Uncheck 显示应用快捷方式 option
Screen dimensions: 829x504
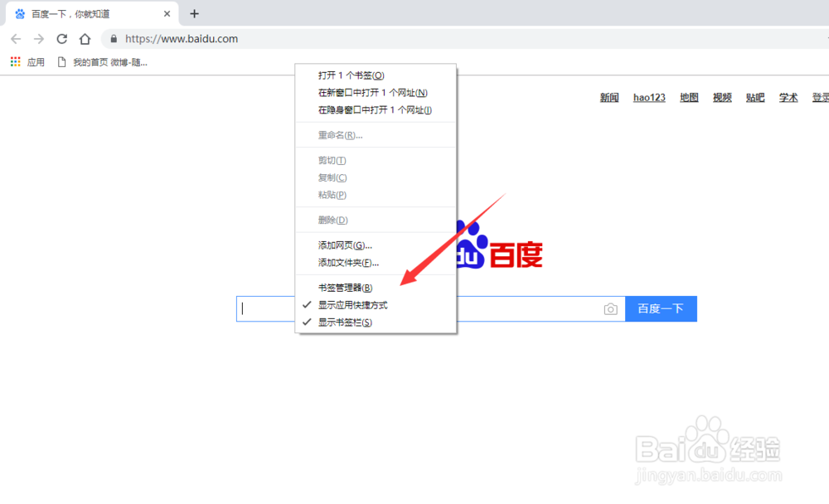[x=376, y=305]
